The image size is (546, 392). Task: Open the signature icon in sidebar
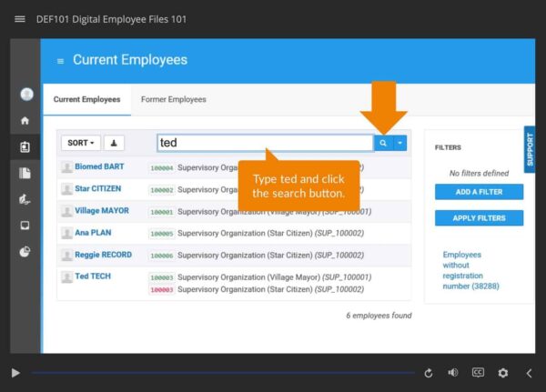tap(25, 199)
